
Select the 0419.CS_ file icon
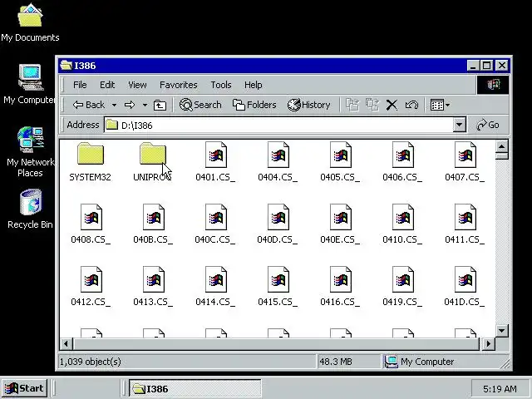[402, 279]
